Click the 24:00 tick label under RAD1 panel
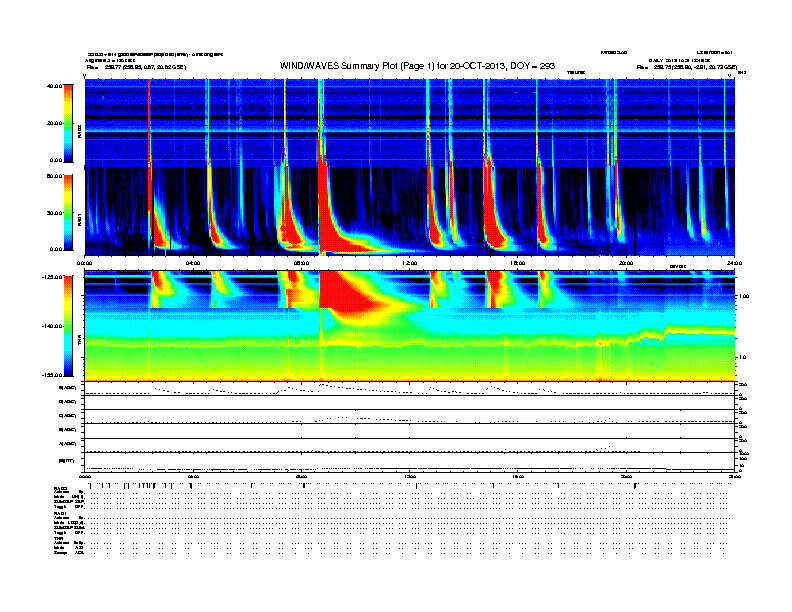The width and height of the screenshot is (792, 612). pyautogui.click(x=734, y=263)
